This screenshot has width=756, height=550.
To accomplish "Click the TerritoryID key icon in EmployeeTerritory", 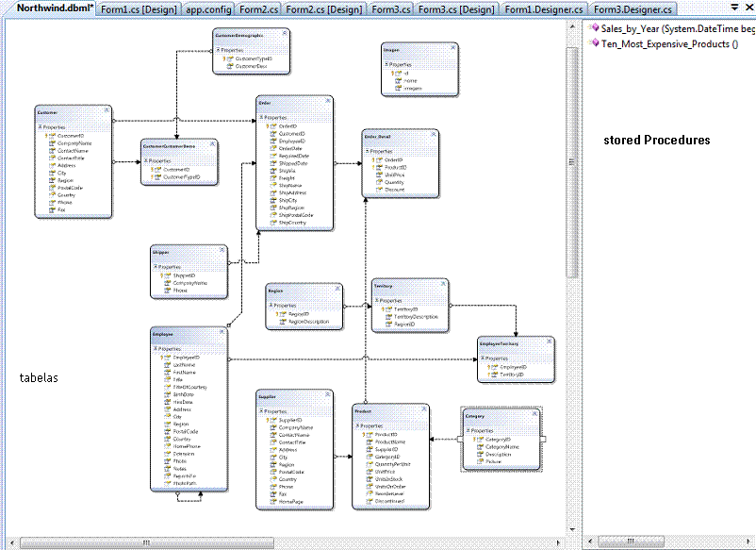I will pos(493,375).
